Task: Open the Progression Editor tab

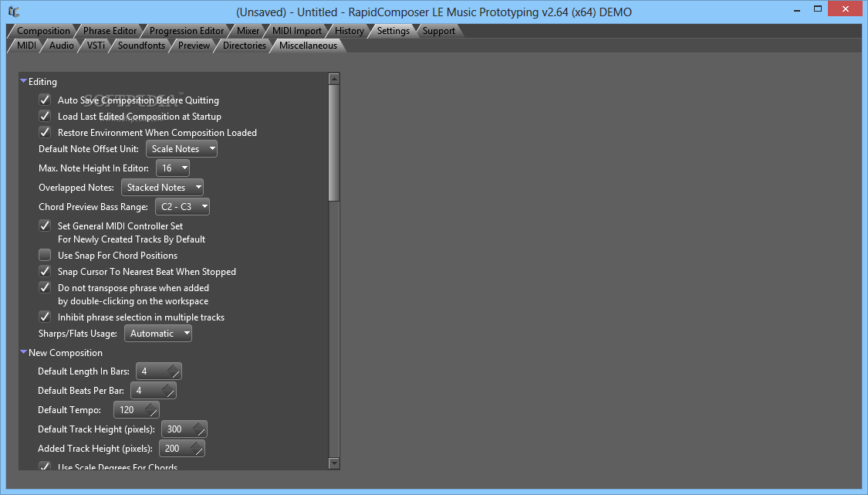Action: click(187, 31)
